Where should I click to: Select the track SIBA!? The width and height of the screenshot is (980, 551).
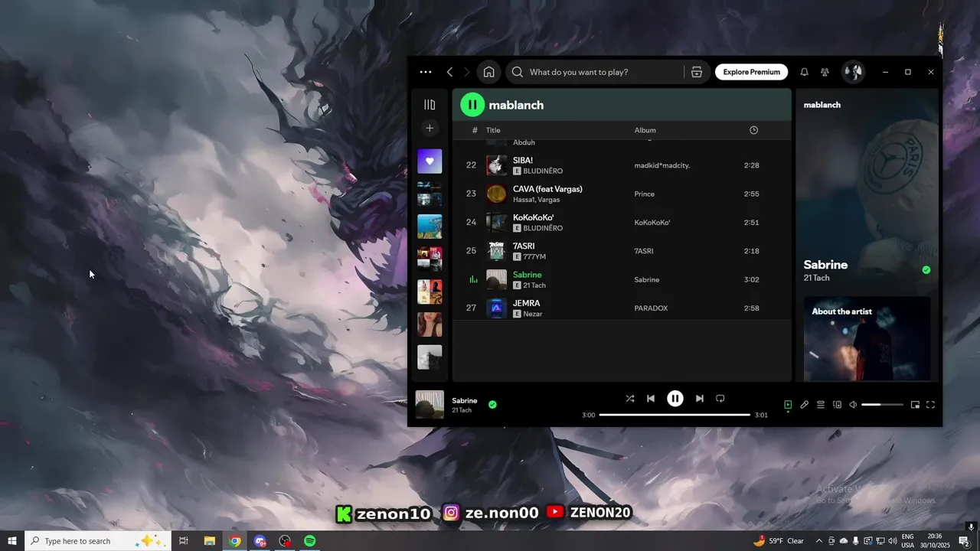[523, 160]
